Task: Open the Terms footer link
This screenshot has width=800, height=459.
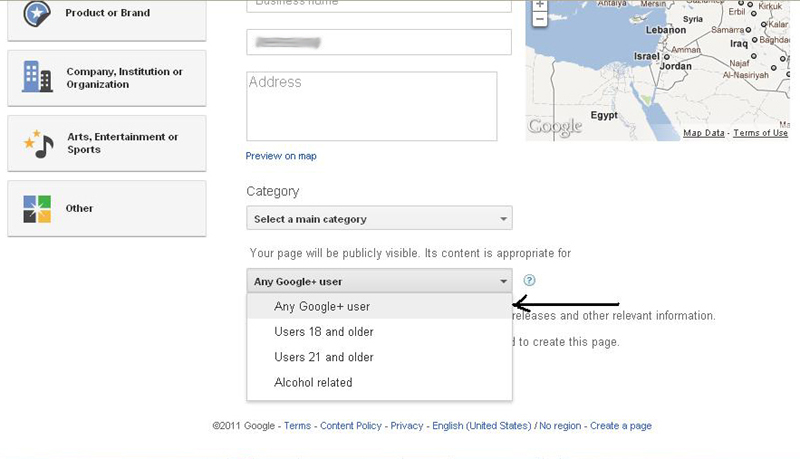Action: (297, 425)
